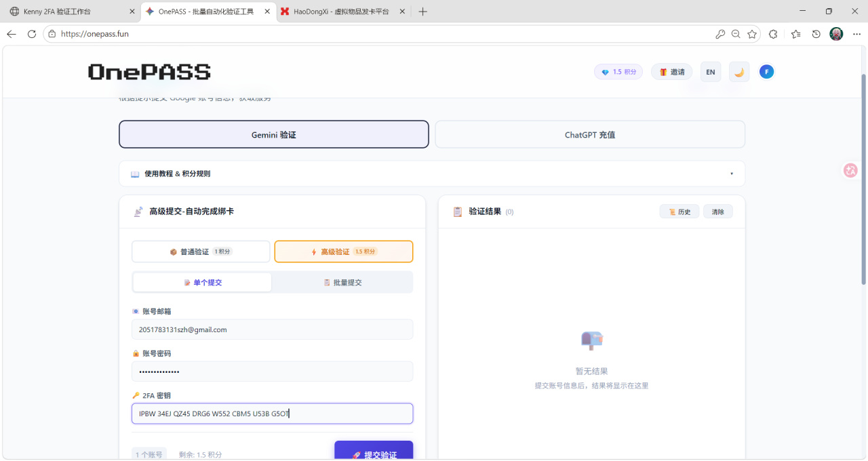The height and width of the screenshot is (461, 868).
Task: Click the pink translate floating icon
Action: (850, 170)
